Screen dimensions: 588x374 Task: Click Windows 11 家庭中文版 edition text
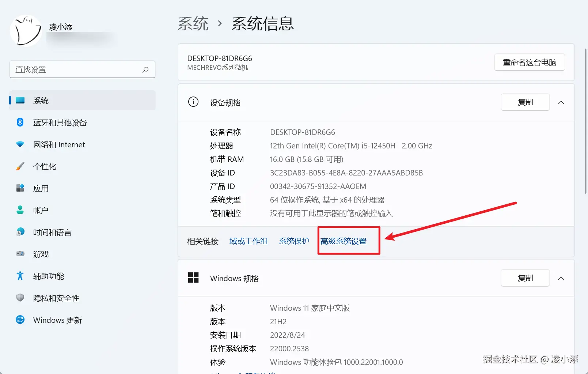tap(310, 308)
